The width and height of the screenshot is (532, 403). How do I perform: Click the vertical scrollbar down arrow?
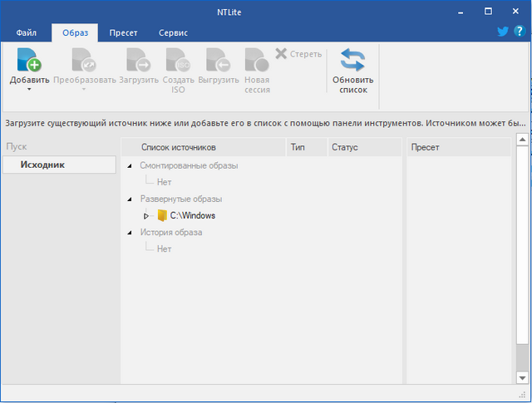pos(522,377)
